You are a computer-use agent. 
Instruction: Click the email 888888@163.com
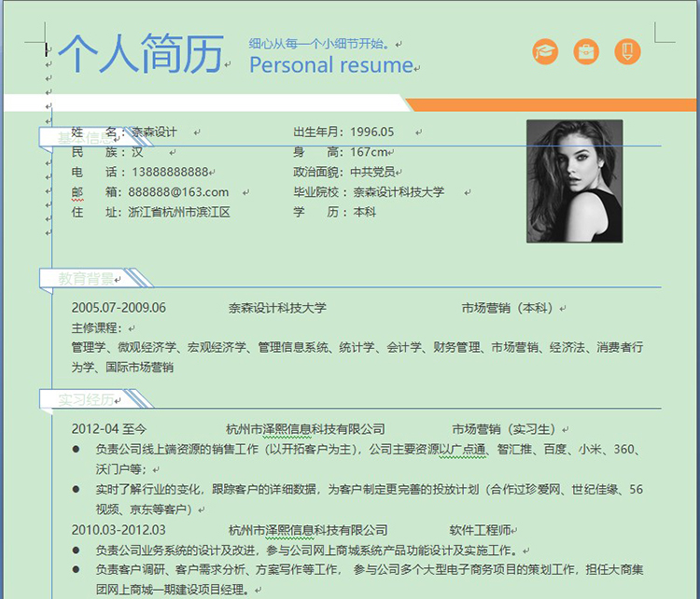coord(178,192)
